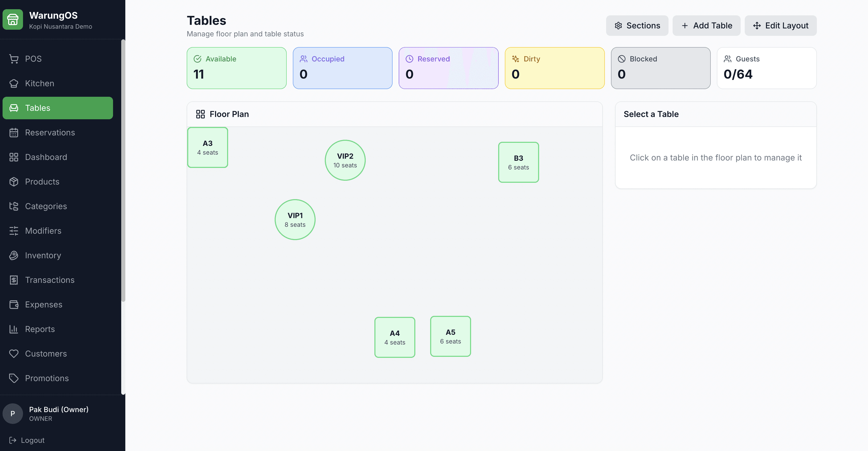Select the VIP2 round table
This screenshot has width=868, height=451.
point(345,160)
